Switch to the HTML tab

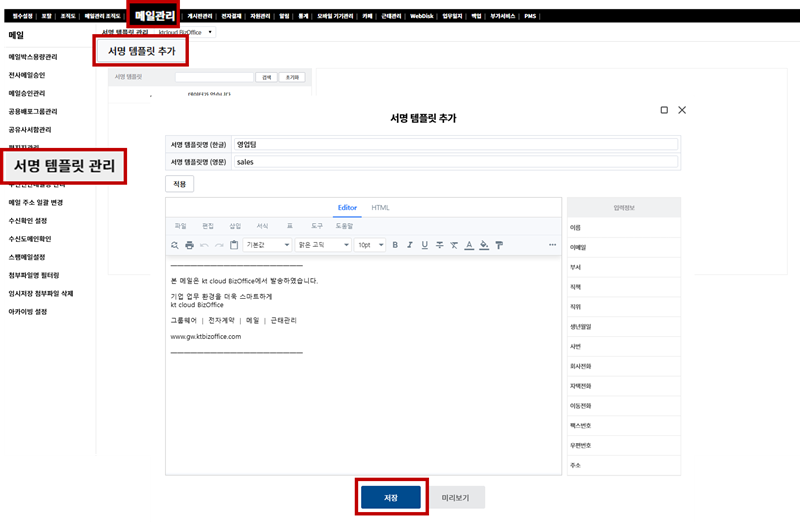(380, 208)
